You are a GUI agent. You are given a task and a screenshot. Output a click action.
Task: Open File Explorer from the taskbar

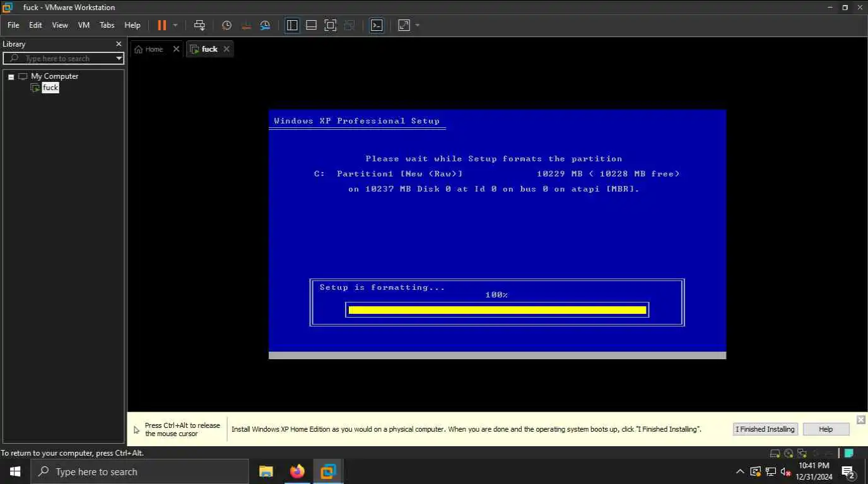(x=266, y=471)
